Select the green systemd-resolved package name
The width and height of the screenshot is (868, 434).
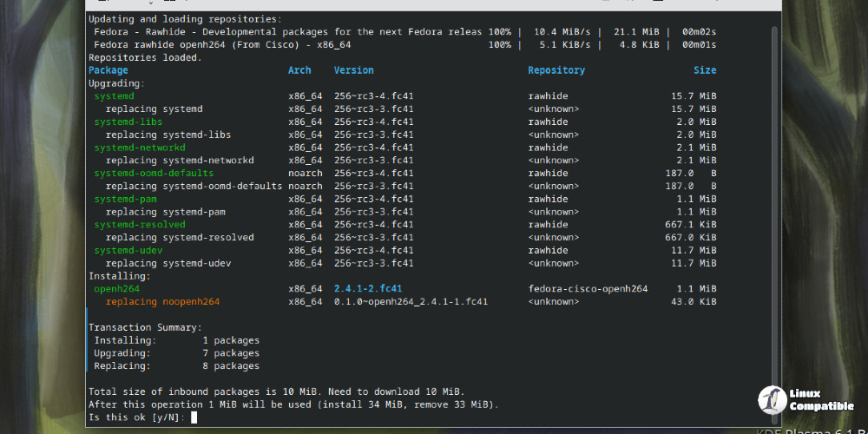(x=140, y=225)
